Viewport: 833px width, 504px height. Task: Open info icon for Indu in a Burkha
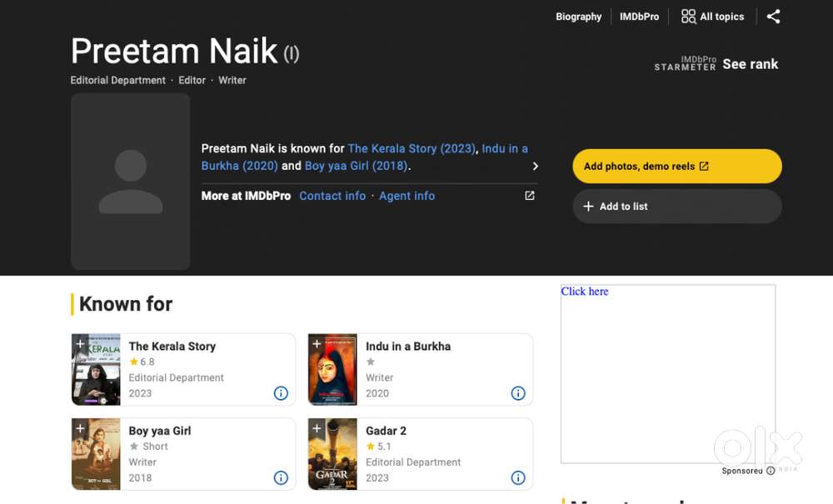coord(518,393)
